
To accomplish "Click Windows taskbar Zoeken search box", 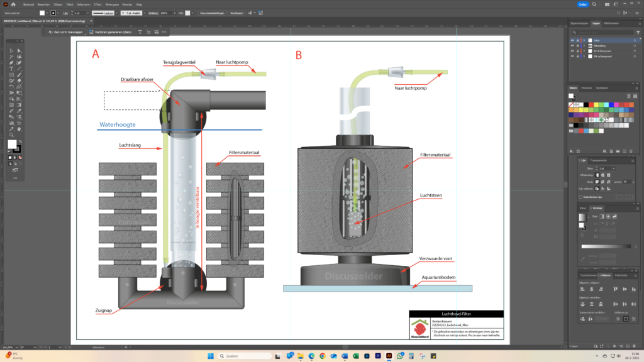I will pos(245,356).
